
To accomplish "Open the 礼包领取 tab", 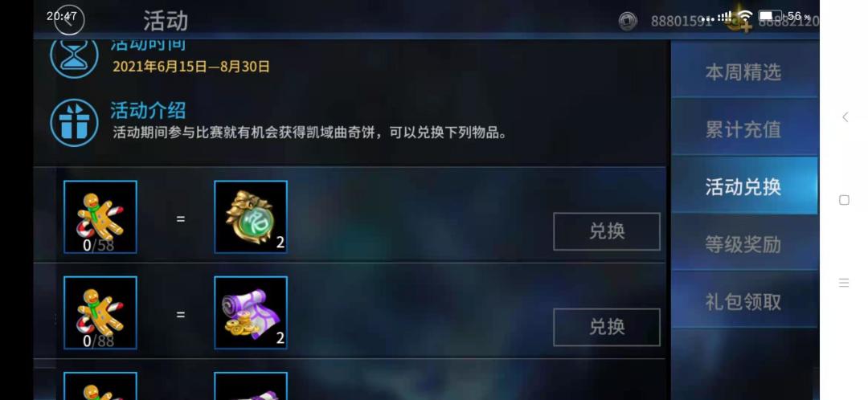I will (744, 301).
